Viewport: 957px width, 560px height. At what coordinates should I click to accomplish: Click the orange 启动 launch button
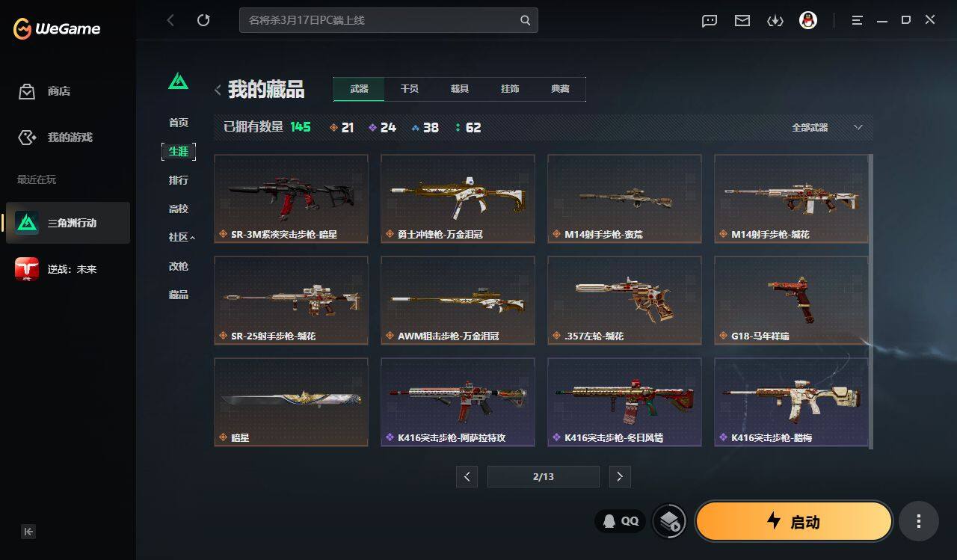pos(793,521)
